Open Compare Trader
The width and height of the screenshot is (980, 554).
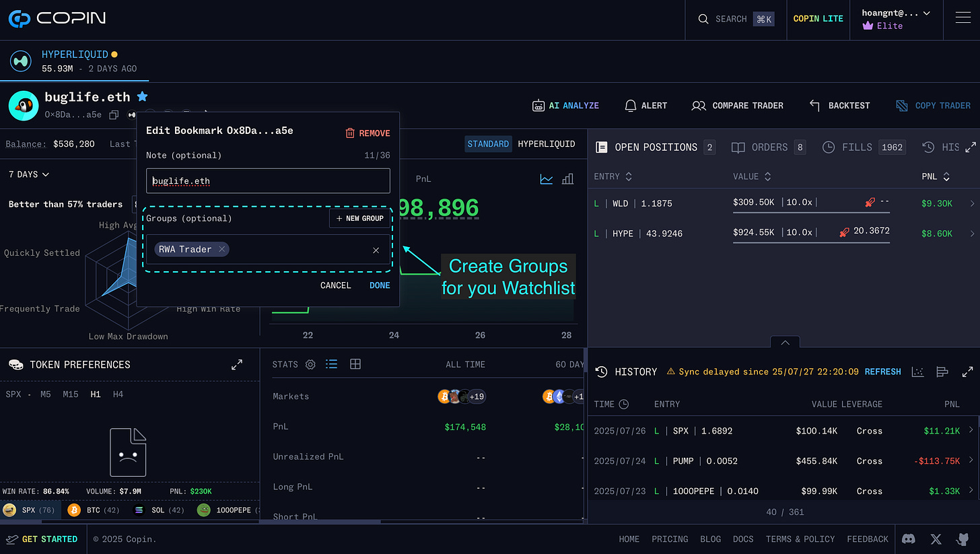point(738,106)
